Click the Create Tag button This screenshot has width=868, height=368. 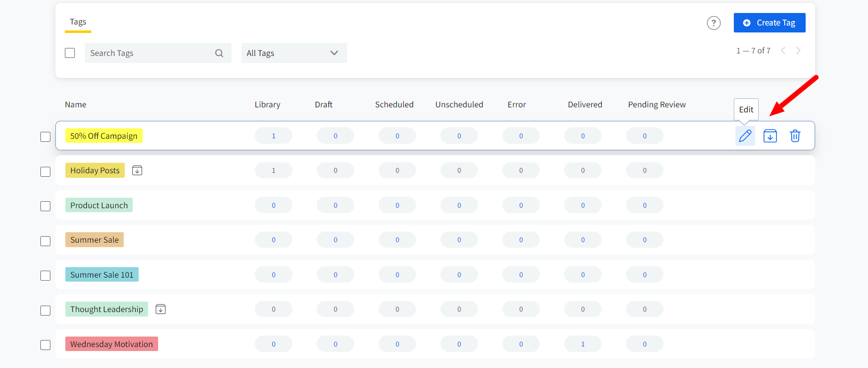tap(769, 23)
